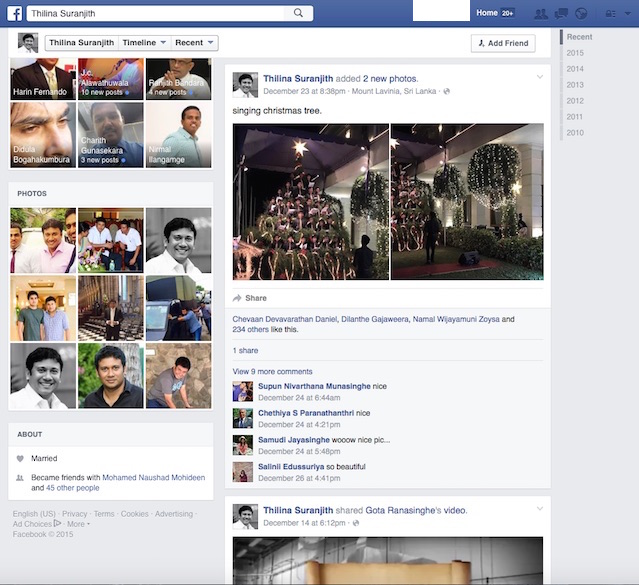Screen dimensions: 639x585
Task: Click the friends icon beside Became friends
Action: tap(20, 478)
